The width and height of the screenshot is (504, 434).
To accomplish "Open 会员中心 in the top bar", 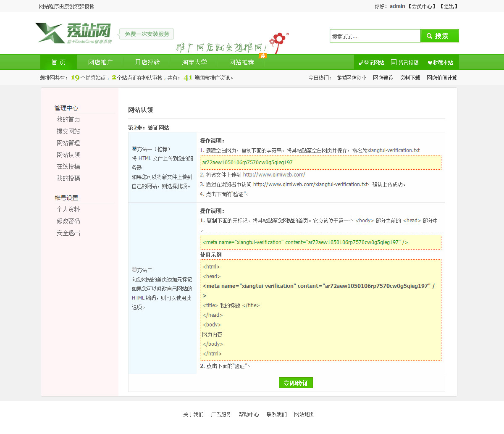I will (x=422, y=6).
